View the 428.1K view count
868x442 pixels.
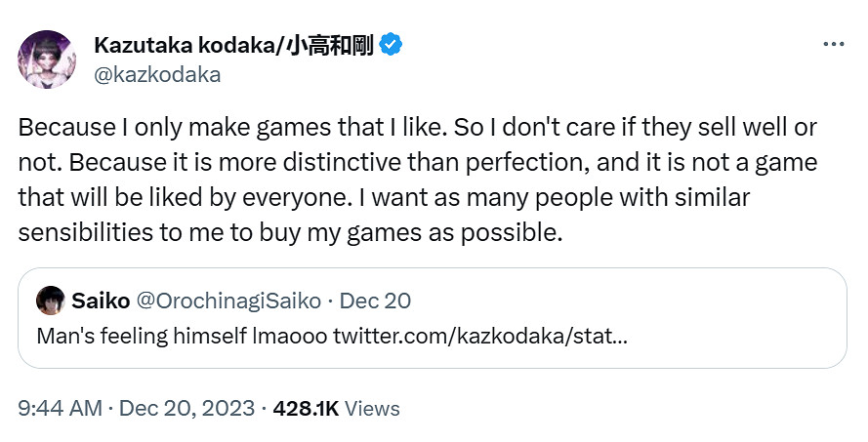tap(306, 409)
